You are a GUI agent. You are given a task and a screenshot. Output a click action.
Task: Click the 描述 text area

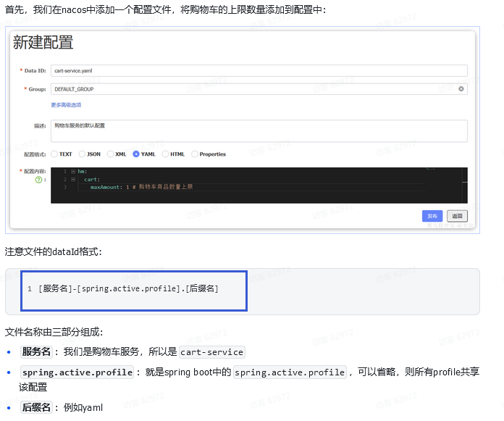(x=259, y=131)
